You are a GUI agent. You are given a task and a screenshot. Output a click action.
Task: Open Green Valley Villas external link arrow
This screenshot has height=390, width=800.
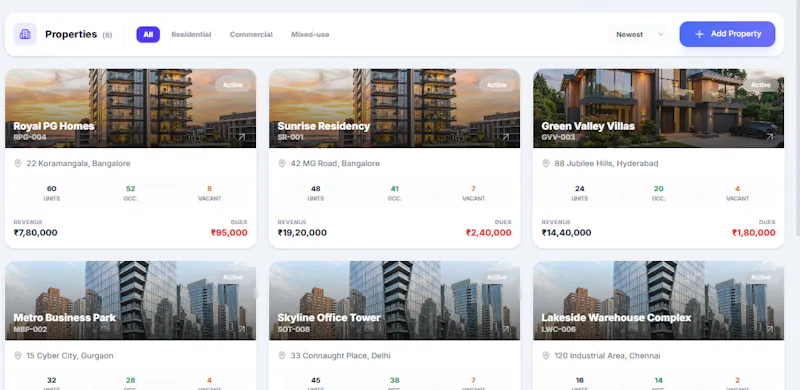pyautogui.click(x=770, y=137)
